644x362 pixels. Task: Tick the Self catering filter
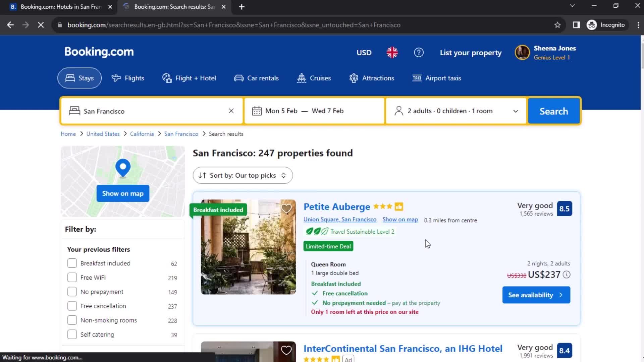tap(72, 335)
